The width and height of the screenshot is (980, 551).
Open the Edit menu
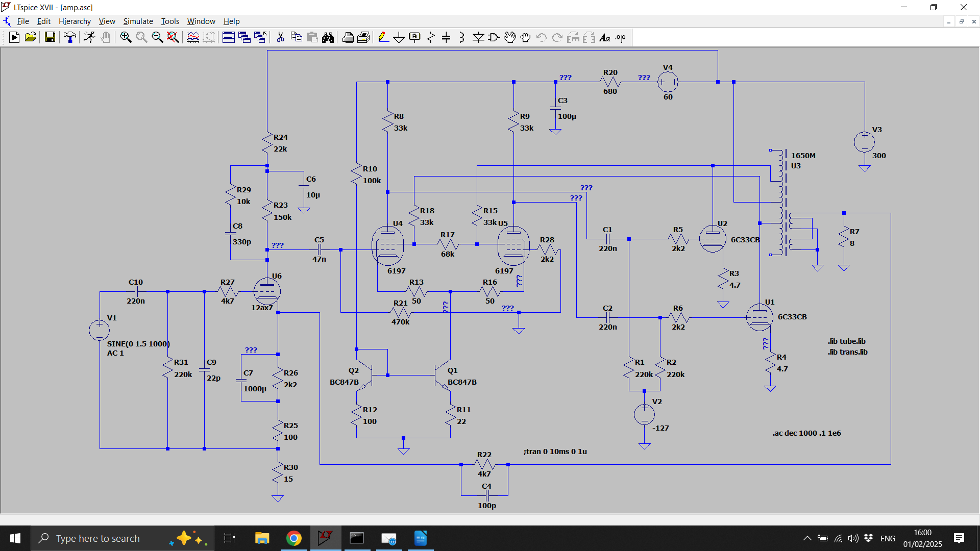(x=44, y=21)
